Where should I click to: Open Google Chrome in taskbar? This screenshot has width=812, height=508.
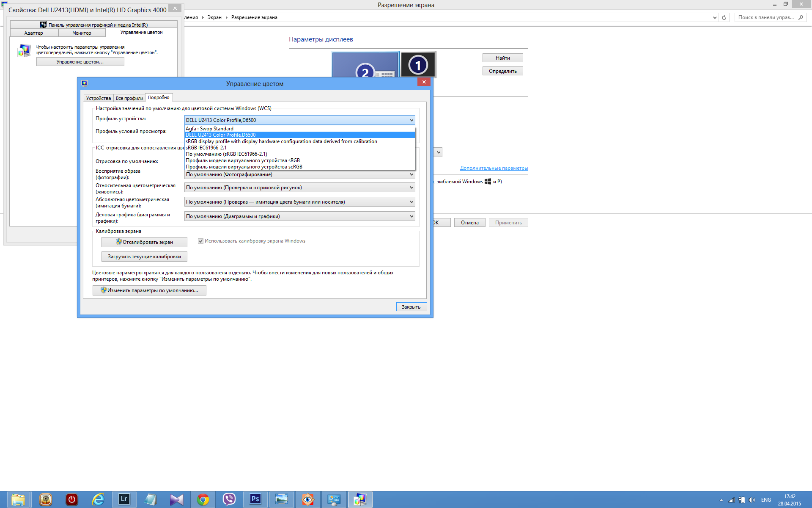[203, 500]
